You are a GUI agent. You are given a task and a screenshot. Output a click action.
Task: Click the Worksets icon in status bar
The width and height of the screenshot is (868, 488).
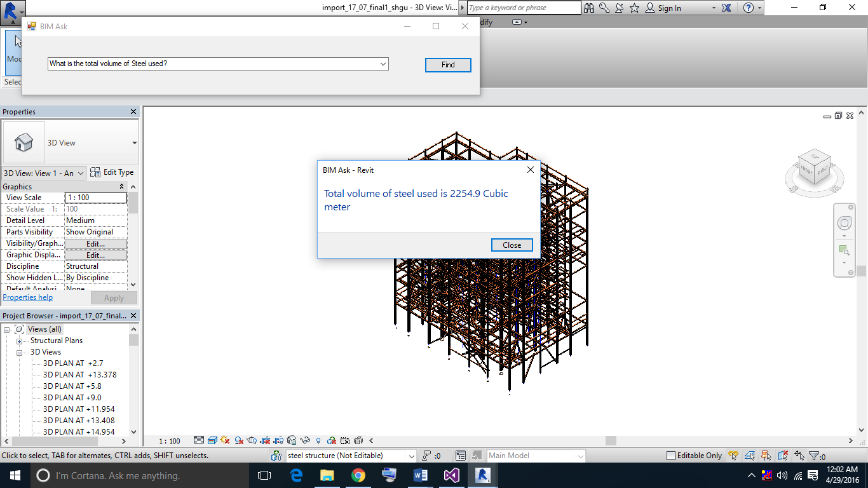276,456
